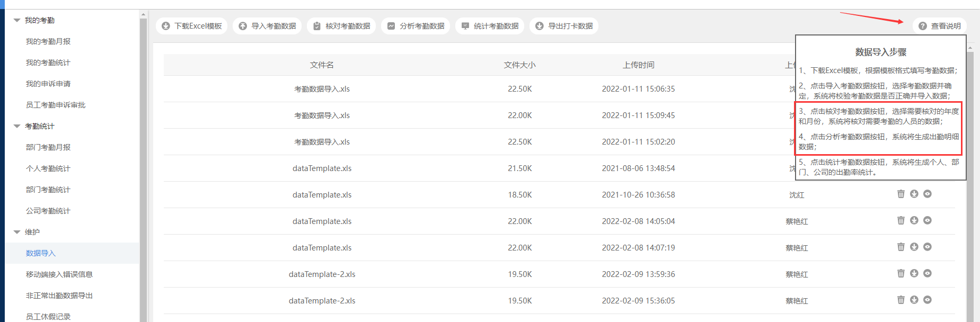Collapse the 我的考勤 tree section

(17, 20)
